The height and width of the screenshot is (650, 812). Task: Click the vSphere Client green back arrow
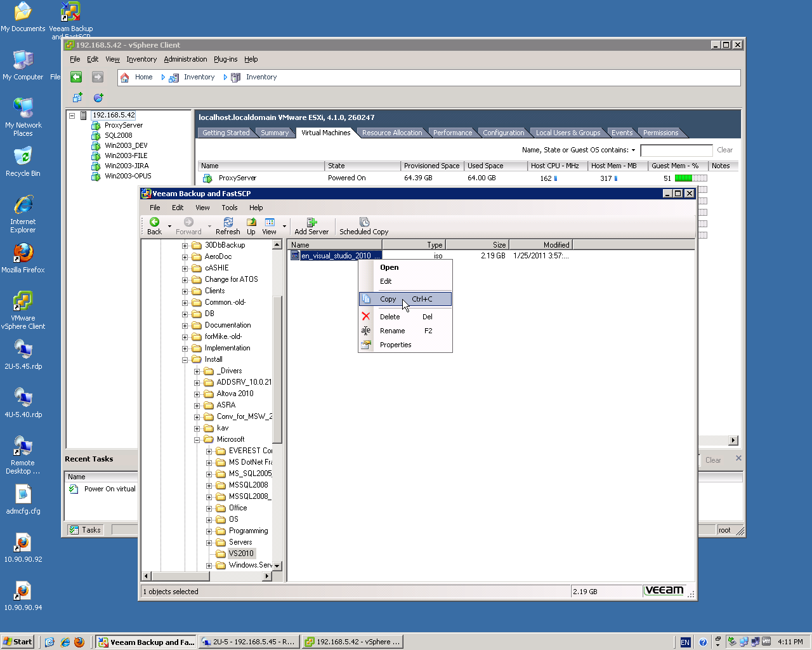point(76,77)
